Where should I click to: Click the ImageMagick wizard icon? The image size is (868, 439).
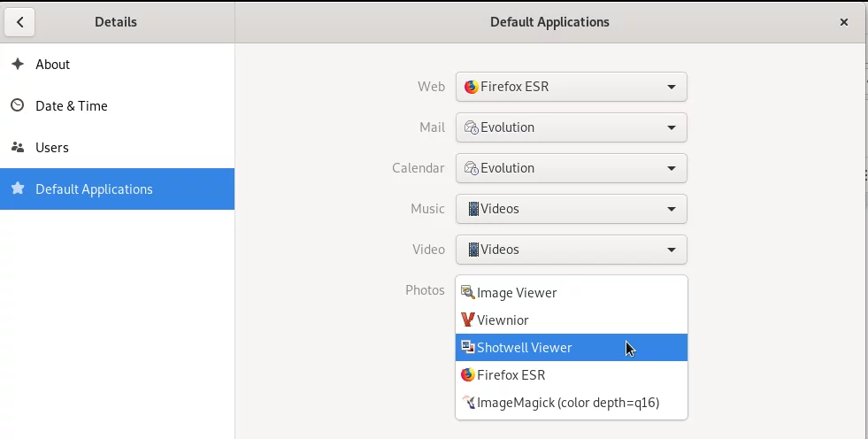click(468, 403)
